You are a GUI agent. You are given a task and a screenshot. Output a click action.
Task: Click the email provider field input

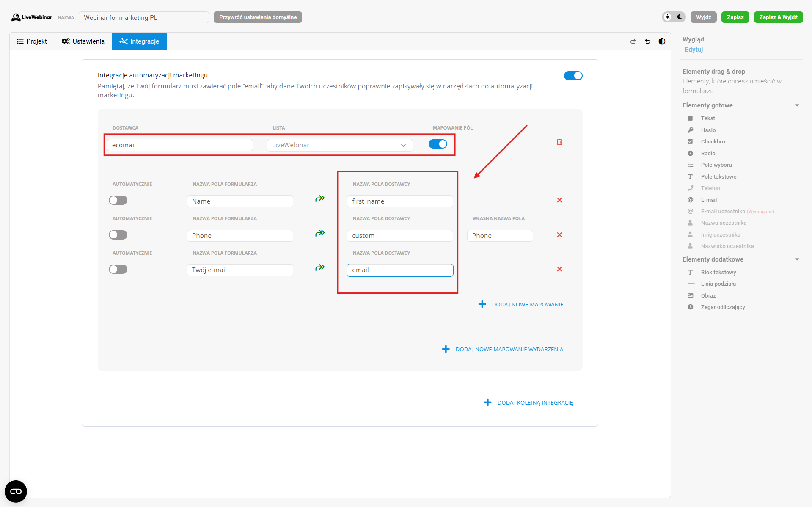399,270
